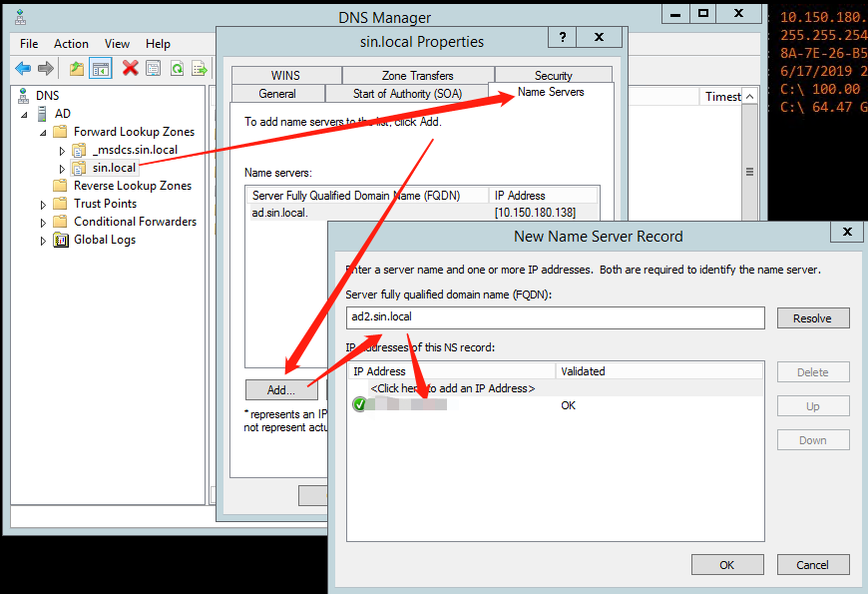The height and width of the screenshot is (594, 868).
Task: Click the Resolve button
Action: (813, 318)
